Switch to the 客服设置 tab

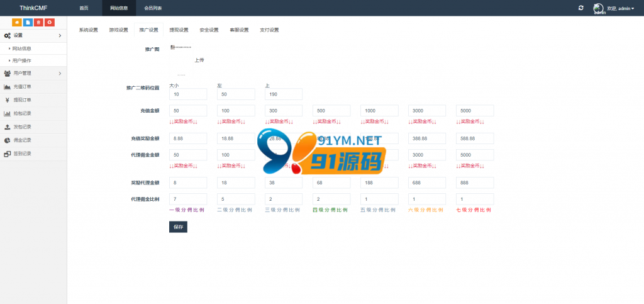(x=240, y=30)
